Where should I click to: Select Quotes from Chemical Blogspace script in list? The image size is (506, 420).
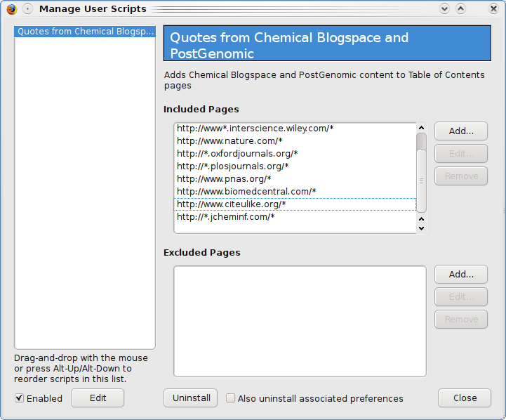[85, 32]
